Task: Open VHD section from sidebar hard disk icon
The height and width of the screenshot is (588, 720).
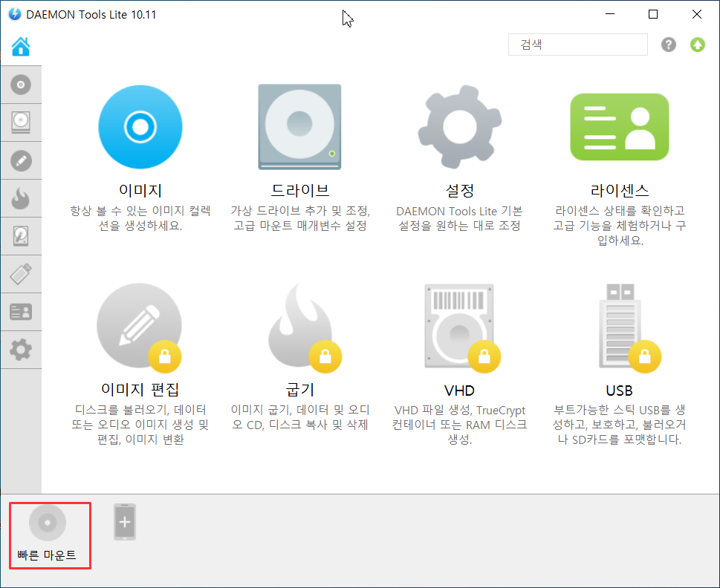Action: pos(21,236)
